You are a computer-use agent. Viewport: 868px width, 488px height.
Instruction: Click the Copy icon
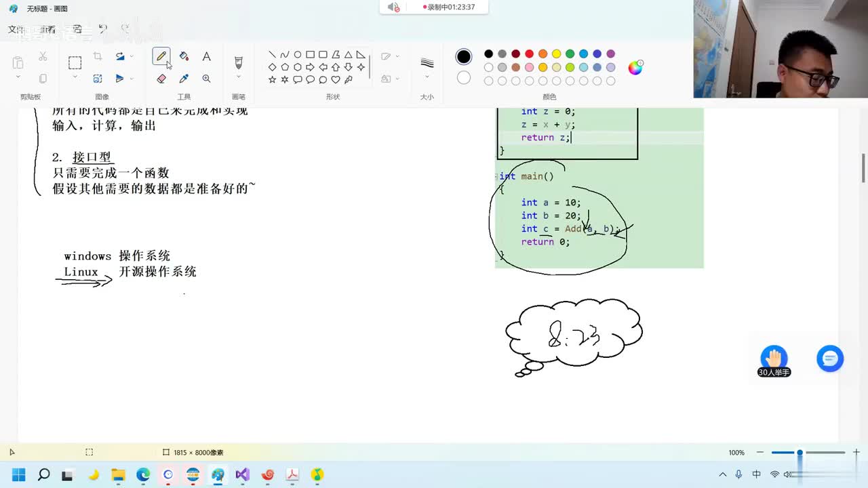(43, 79)
